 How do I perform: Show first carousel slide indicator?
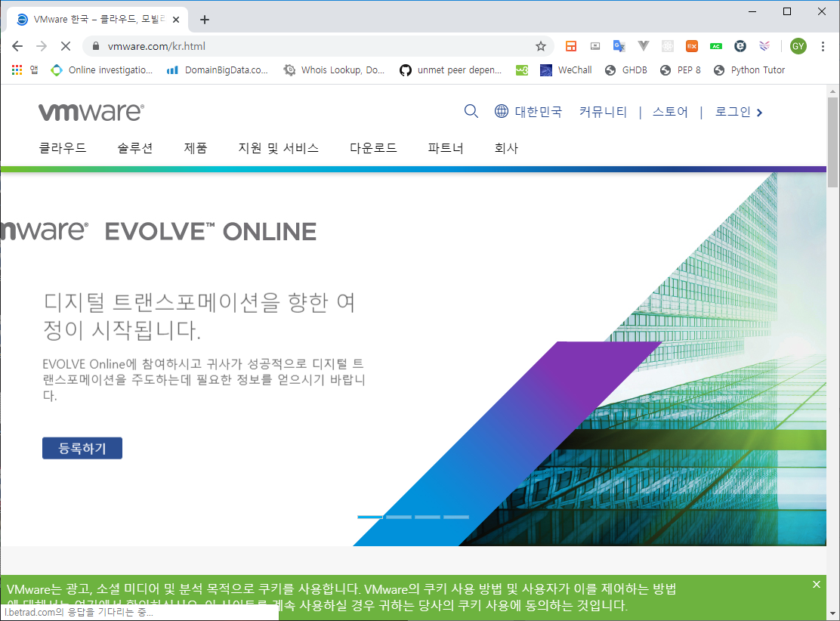click(x=370, y=517)
